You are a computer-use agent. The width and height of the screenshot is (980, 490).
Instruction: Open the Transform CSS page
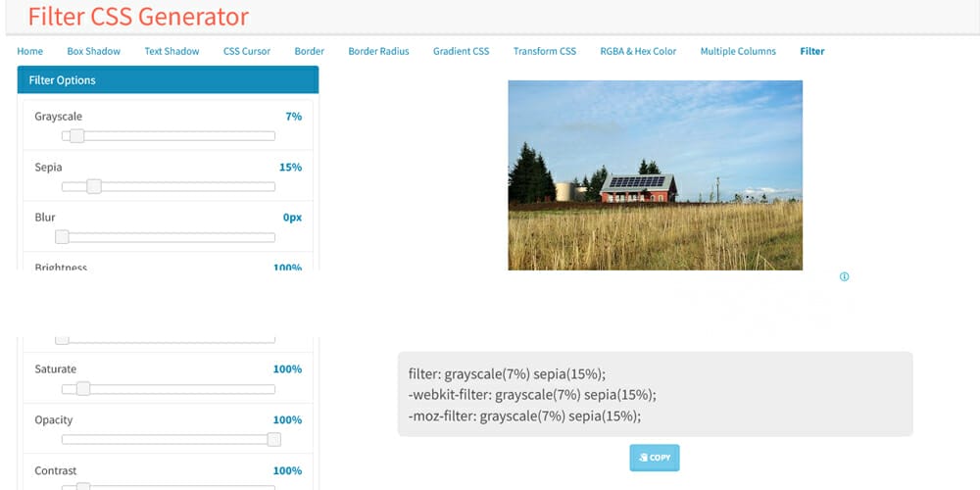tap(545, 51)
